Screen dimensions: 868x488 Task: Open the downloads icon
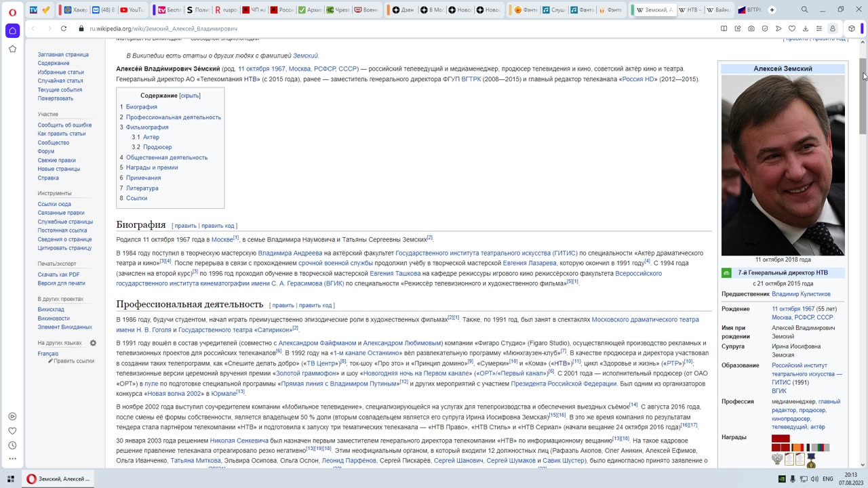coord(806,28)
